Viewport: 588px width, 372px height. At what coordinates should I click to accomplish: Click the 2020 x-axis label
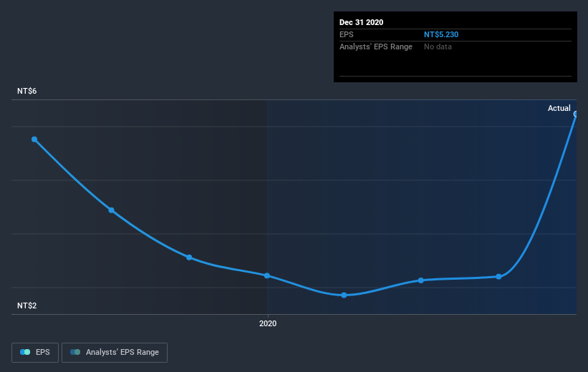[x=268, y=323]
